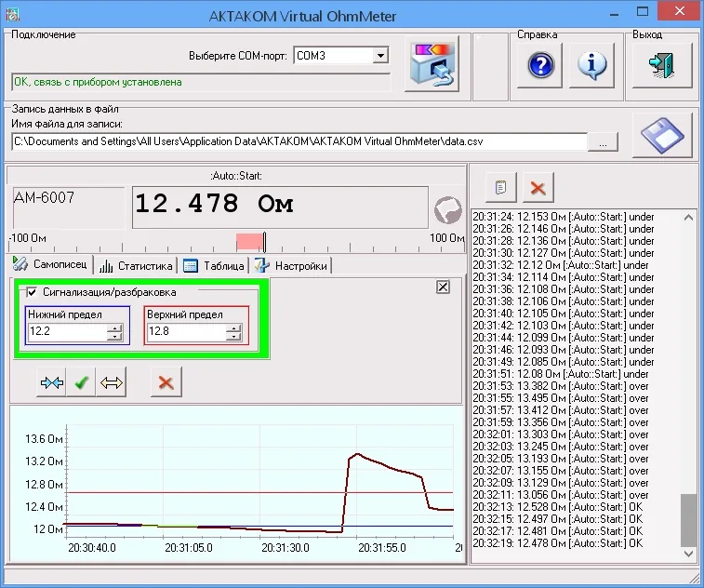Open the Настройки tab
Screen dimensions: 704x588
(x=291, y=266)
